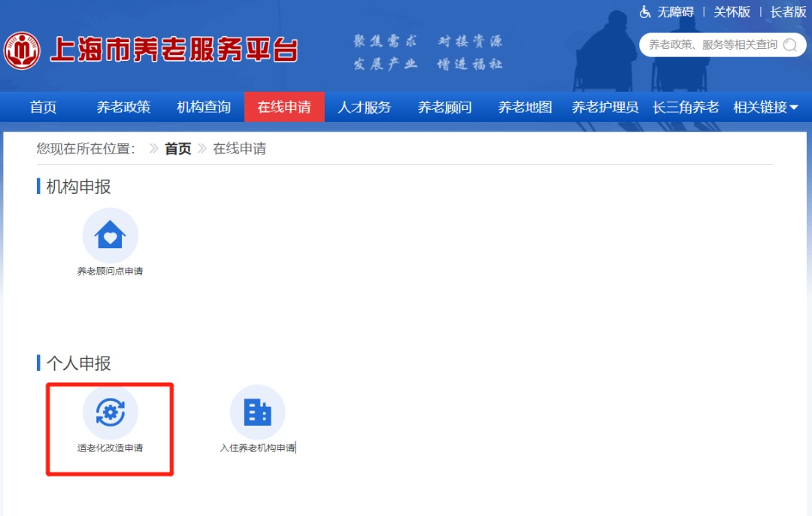Open the 养老顾问 navigation tab
The image size is (812, 516).
coord(445,108)
